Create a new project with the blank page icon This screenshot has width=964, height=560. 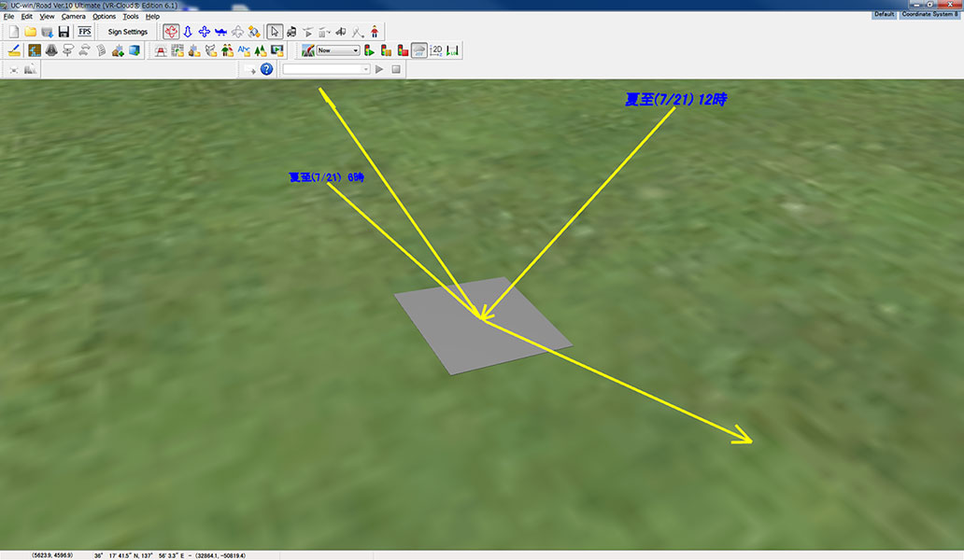point(13,32)
